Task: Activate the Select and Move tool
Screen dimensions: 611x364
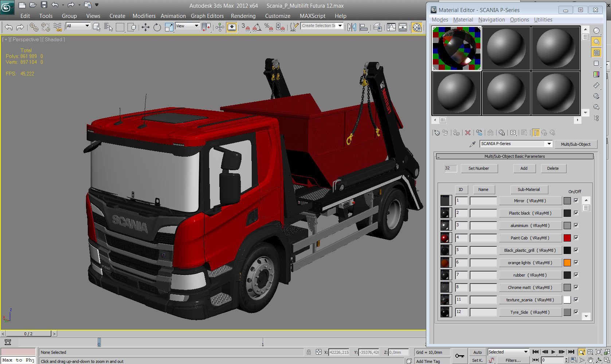Action: click(145, 27)
